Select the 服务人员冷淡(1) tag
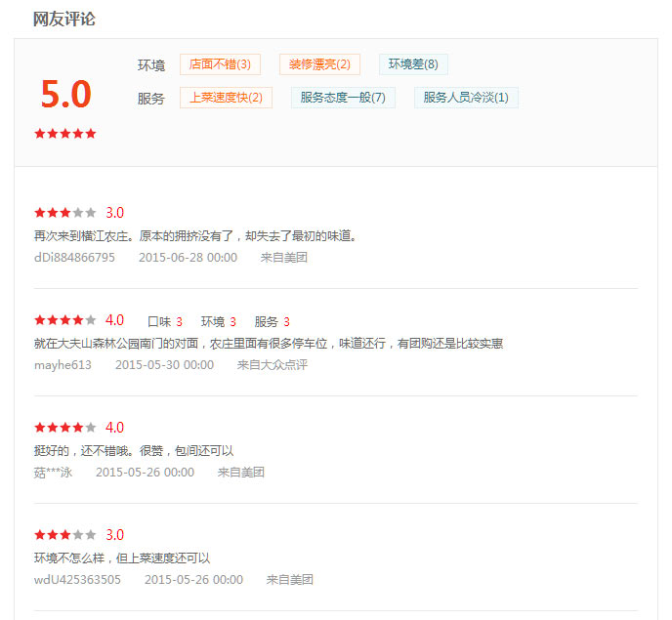672x620 pixels. click(466, 98)
